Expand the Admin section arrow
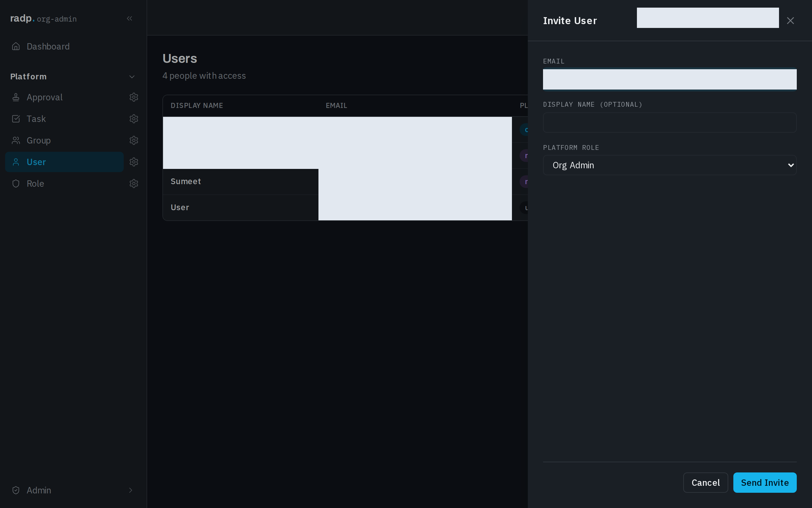 click(131, 490)
